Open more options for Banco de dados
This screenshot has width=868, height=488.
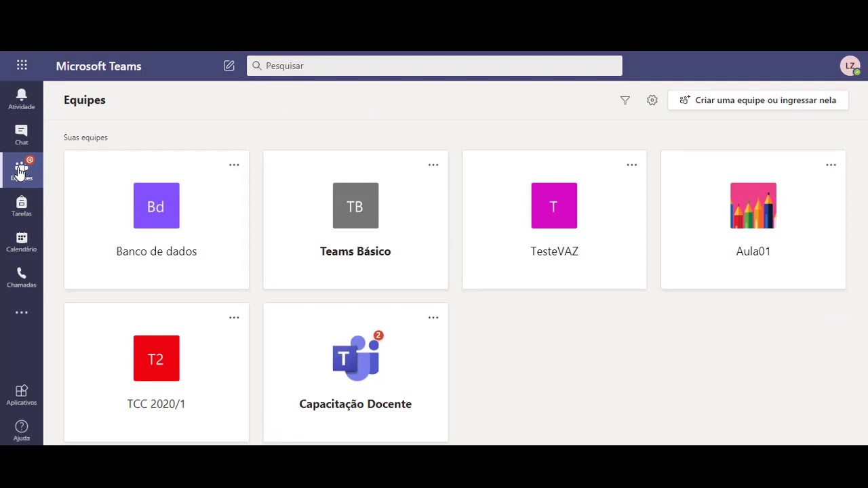234,165
